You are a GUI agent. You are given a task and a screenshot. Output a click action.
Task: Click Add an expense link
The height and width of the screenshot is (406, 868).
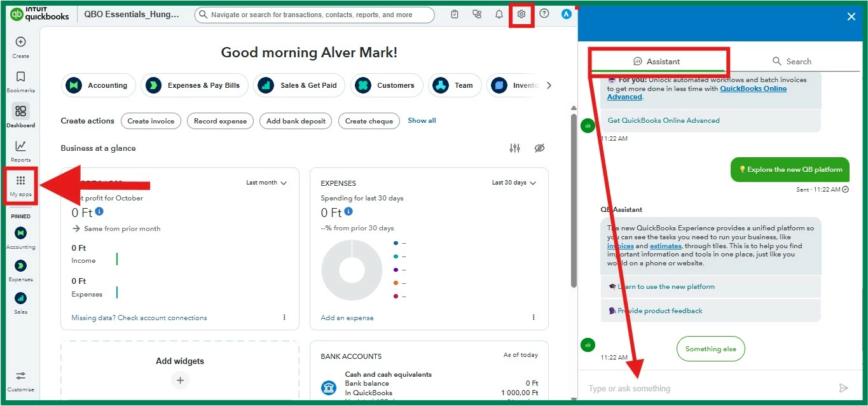(347, 318)
